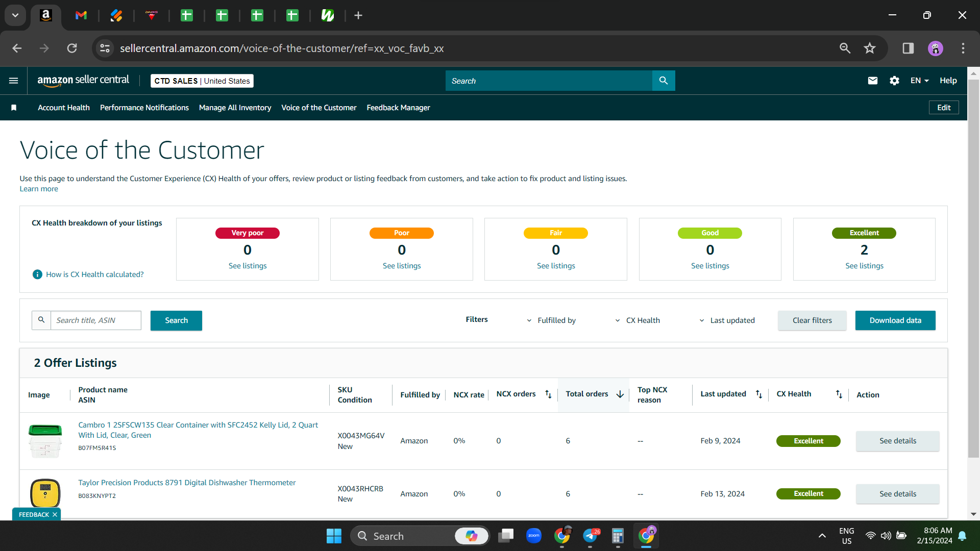980x551 pixels.
Task: Click the Clear filters button
Action: point(812,320)
